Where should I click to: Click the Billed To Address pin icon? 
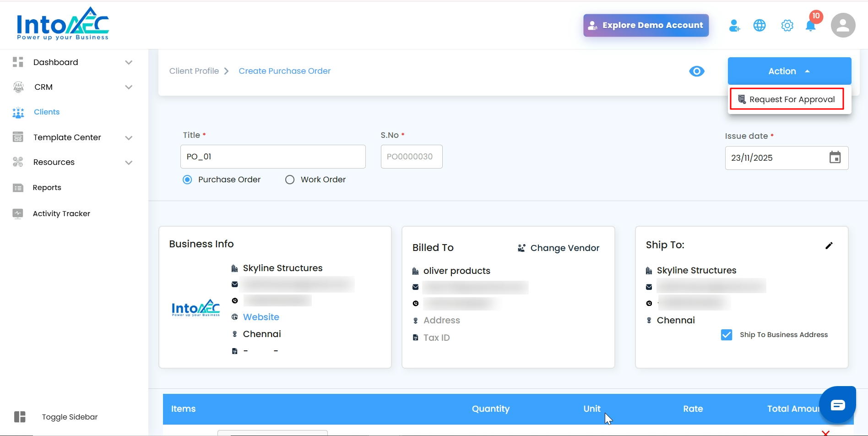coord(416,321)
